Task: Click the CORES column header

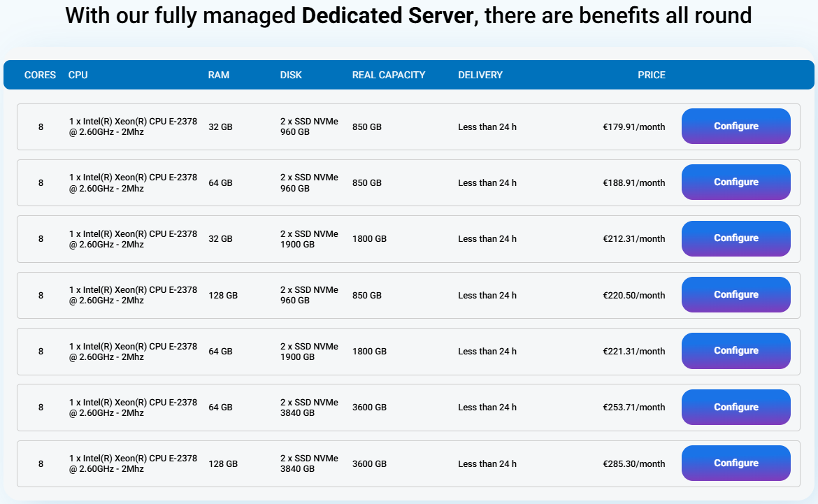Action: [40, 75]
